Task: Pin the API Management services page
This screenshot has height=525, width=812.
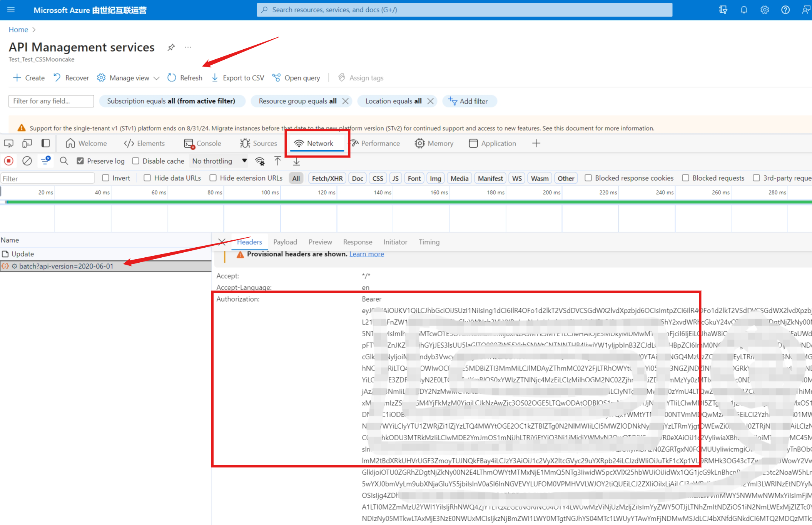Action: pyautogui.click(x=171, y=47)
